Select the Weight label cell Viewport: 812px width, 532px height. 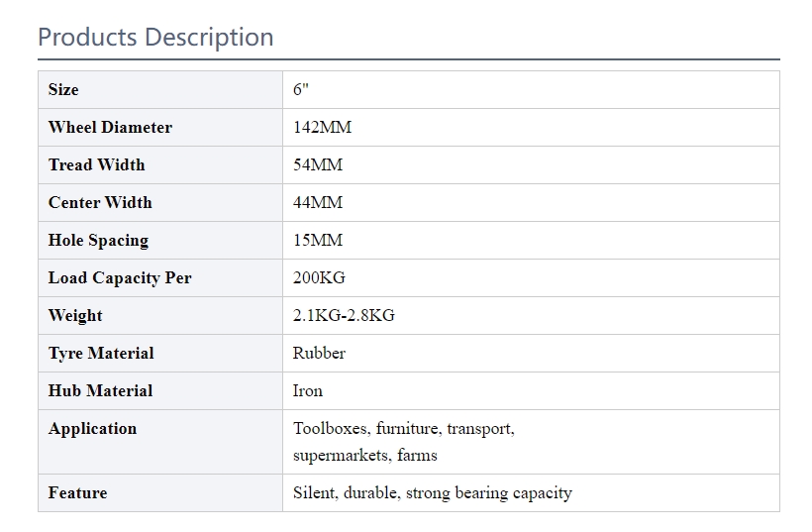(75, 315)
